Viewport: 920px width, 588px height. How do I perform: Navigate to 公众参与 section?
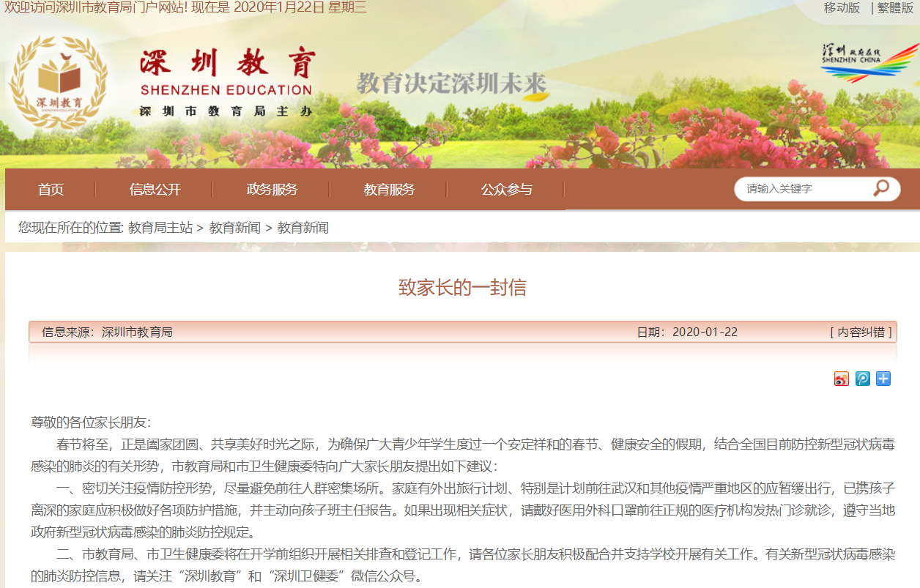point(506,190)
